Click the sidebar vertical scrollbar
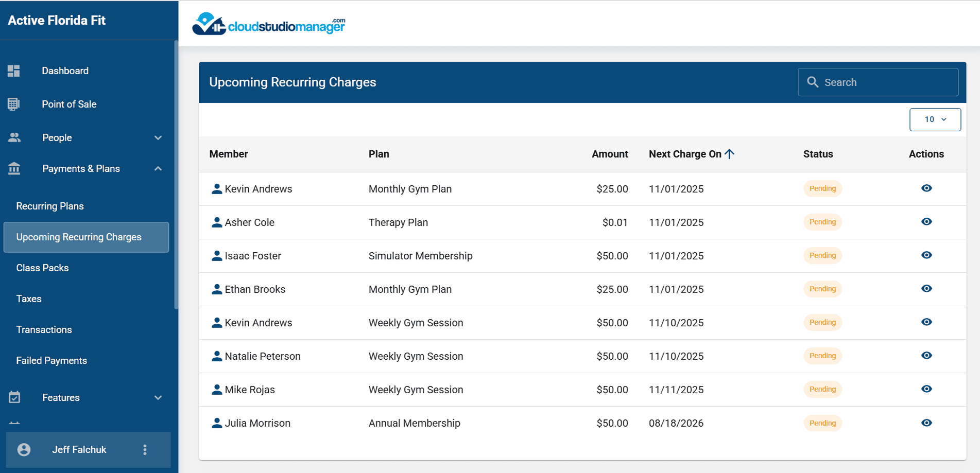980x473 pixels. pos(176,175)
